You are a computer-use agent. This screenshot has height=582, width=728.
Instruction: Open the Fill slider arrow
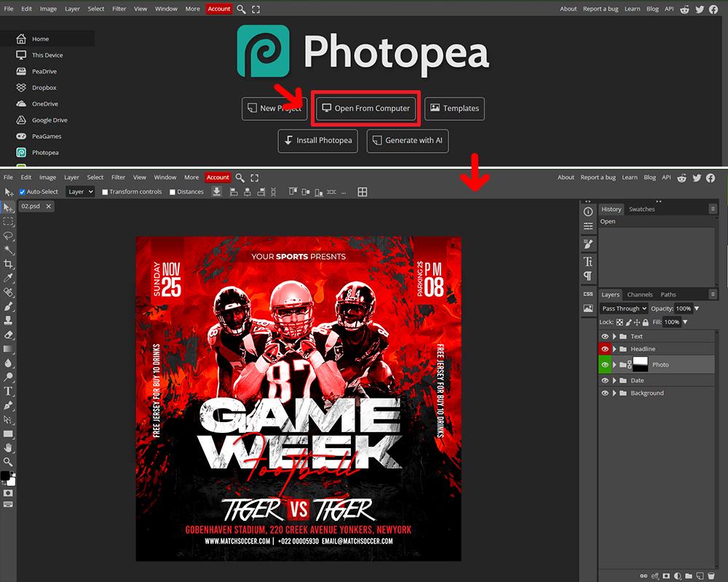pos(685,322)
